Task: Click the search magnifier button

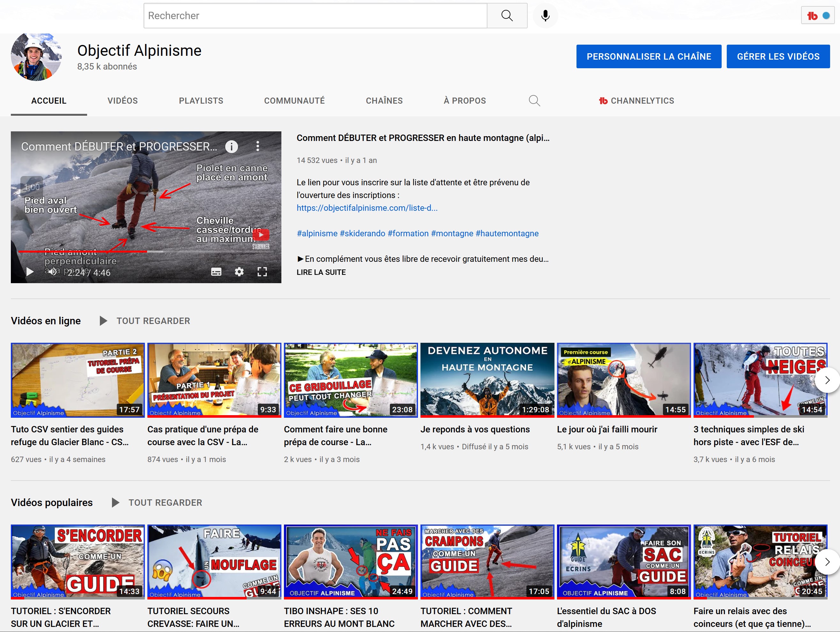Action: (507, 16)
